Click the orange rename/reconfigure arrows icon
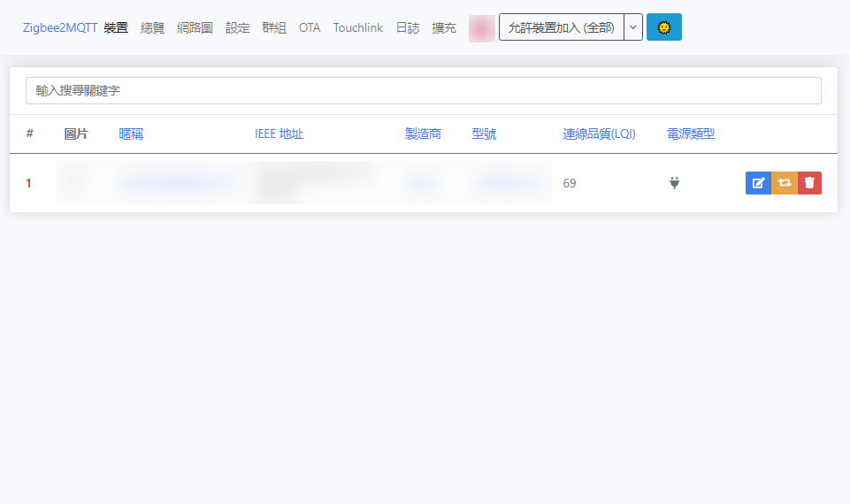Image resolution: width=850 pixels, height=504 pixels. [784, 183]
